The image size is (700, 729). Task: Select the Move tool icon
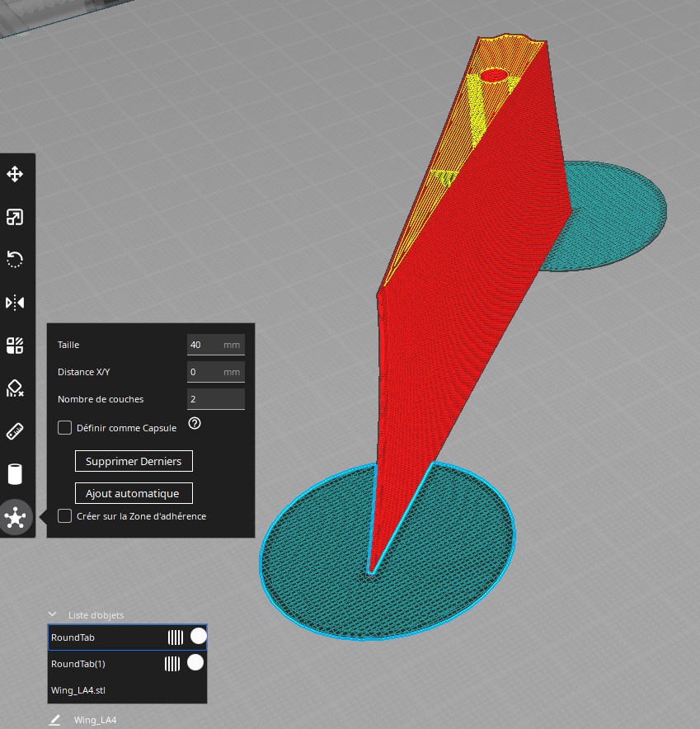pyautogui.click(x=15, y=174)
